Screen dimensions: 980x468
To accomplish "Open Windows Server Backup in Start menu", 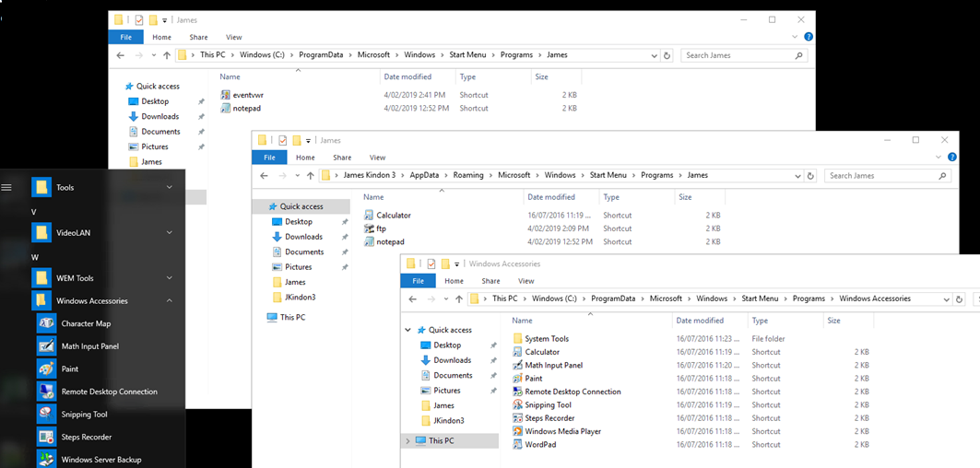I will pos(101,460).
